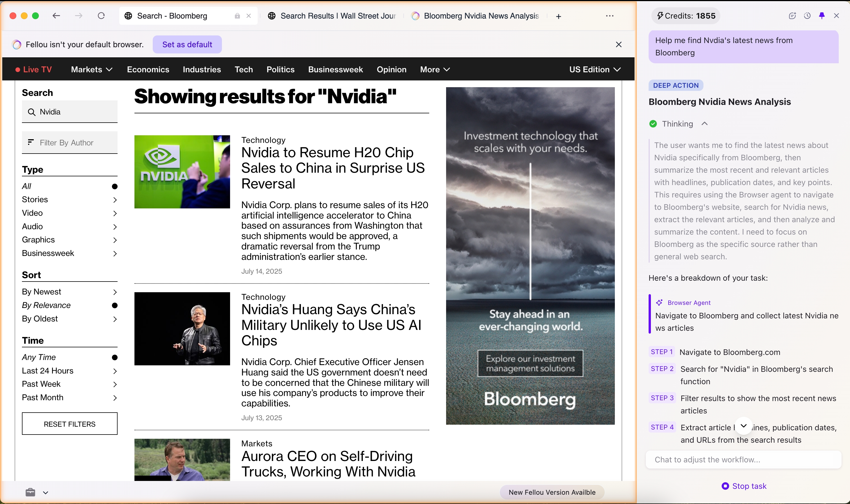Open the Nvidia's Huang Says China's Military headline
The image size is (850, 504).
point(331,325)
